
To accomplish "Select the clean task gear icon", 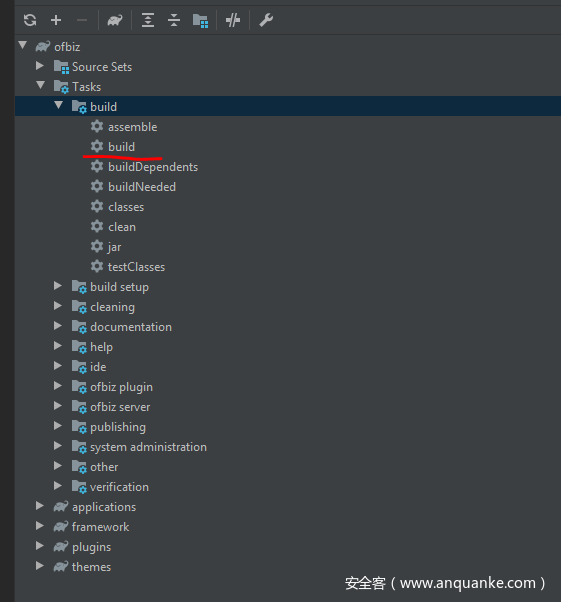I will (97, 226).
